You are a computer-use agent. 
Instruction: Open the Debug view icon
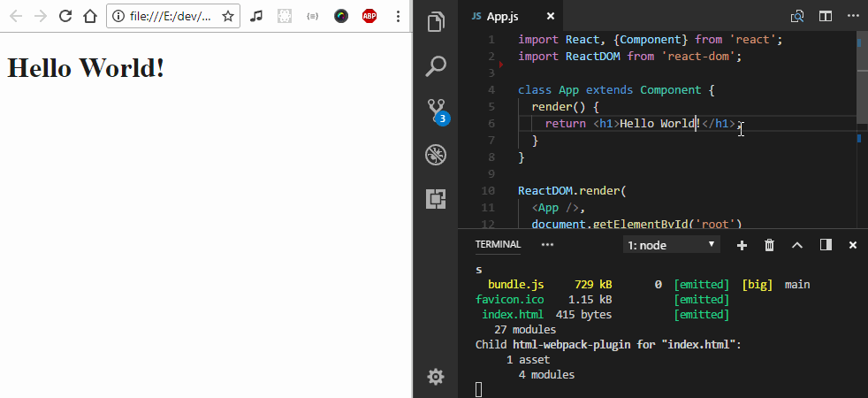[x=436, y=155]
